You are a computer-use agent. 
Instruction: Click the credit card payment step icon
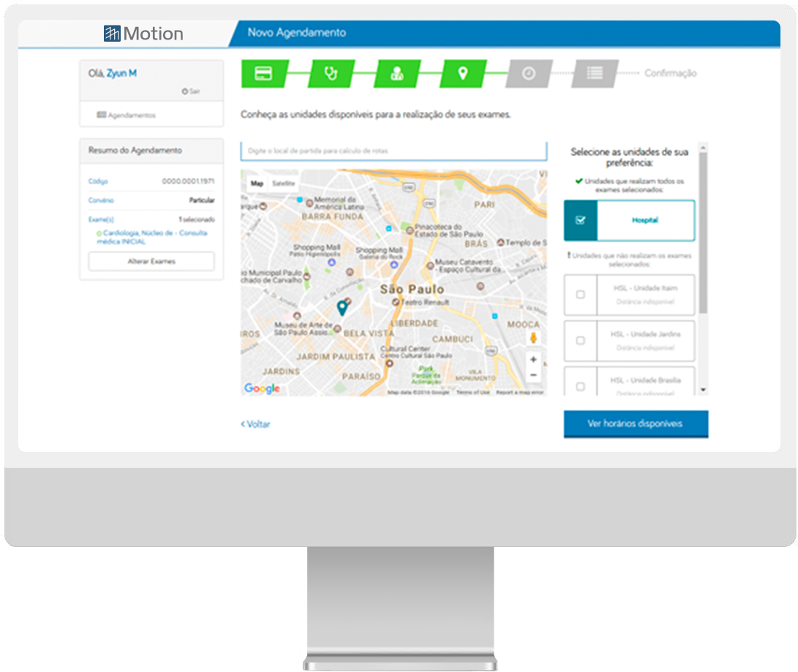pos(263,74)
